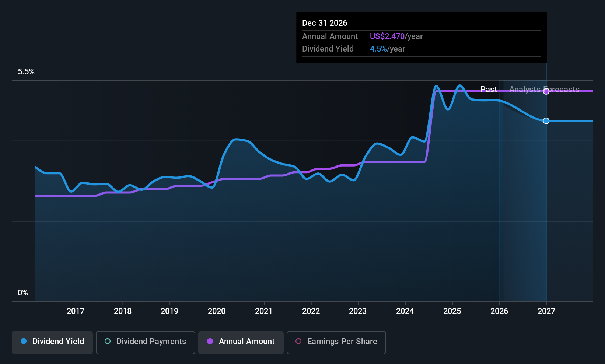Click the tooltip Annual Amount label

[x=330, y=36]
